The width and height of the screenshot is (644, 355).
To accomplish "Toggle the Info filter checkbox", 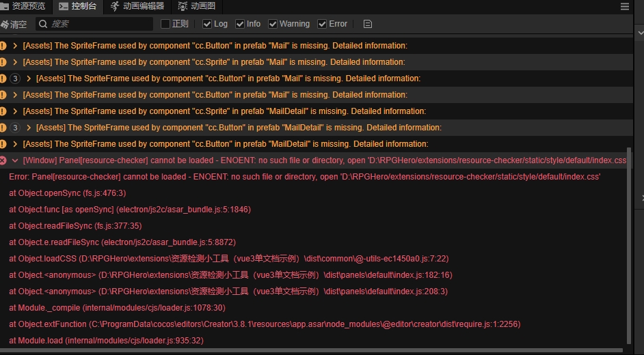I will click(x=240, y=24).
